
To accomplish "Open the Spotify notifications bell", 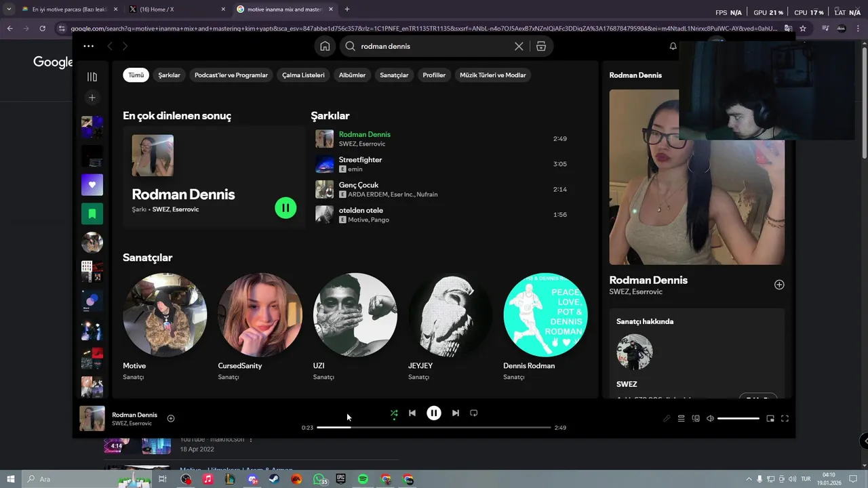I will pyautogui.click(x=673, y=46).
